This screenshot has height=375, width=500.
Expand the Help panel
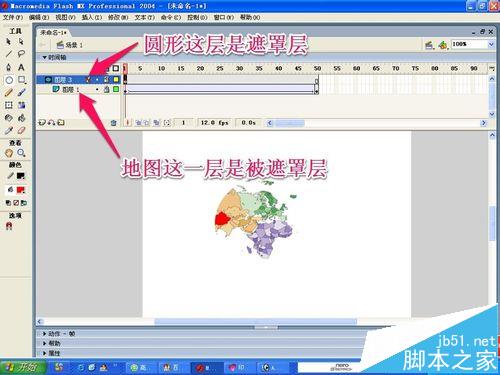[45, 343]
